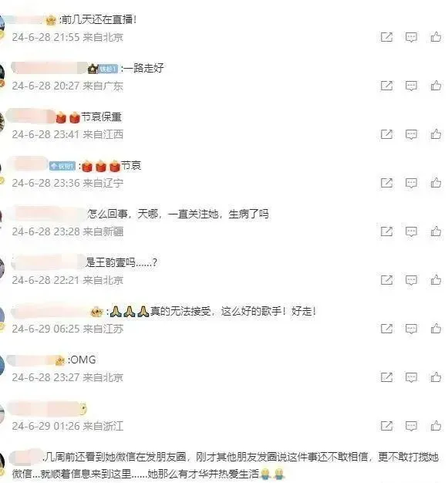Click membership badge beside '一路走好' username
Viewport: 448px width, 483px height.
coord(108,69)
